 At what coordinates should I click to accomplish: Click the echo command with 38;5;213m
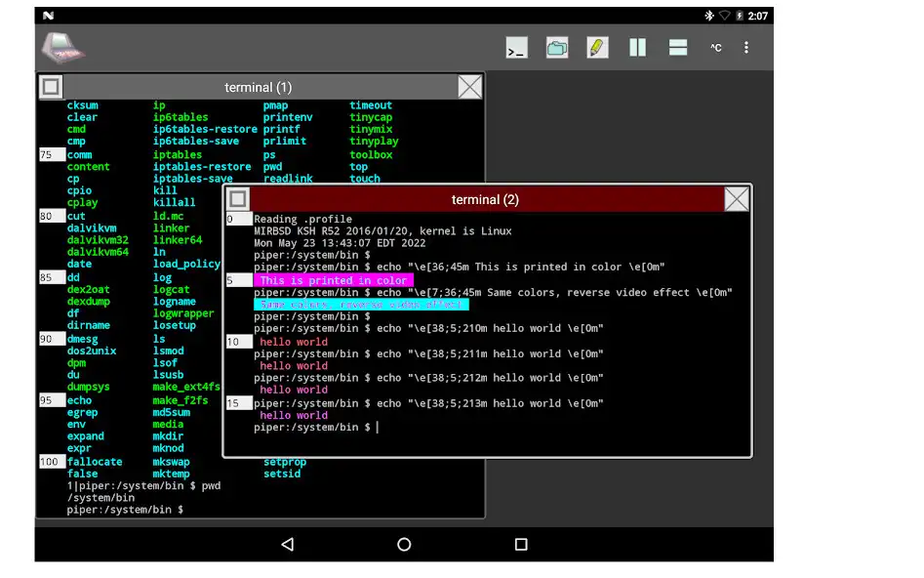click(429, 403)
